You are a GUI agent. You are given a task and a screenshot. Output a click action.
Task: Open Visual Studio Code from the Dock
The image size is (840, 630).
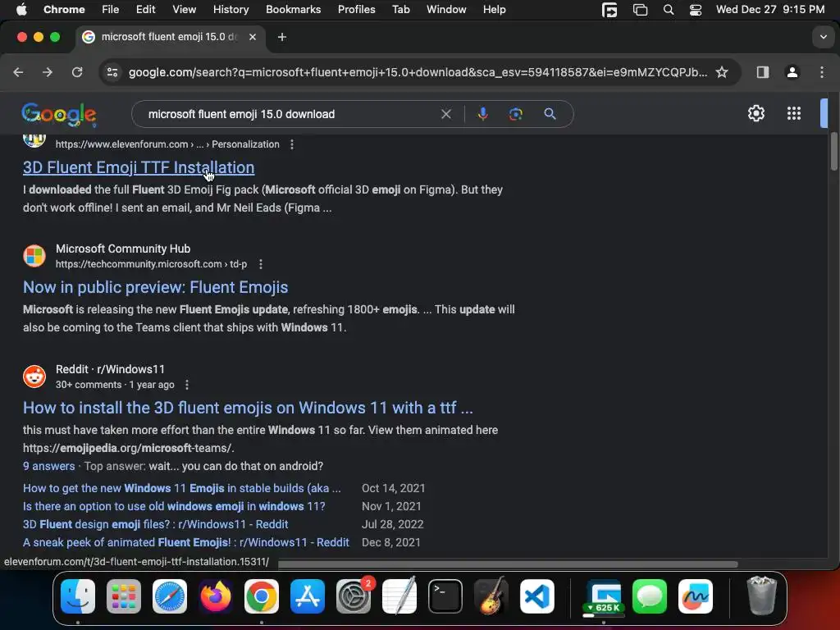[536, 596]
